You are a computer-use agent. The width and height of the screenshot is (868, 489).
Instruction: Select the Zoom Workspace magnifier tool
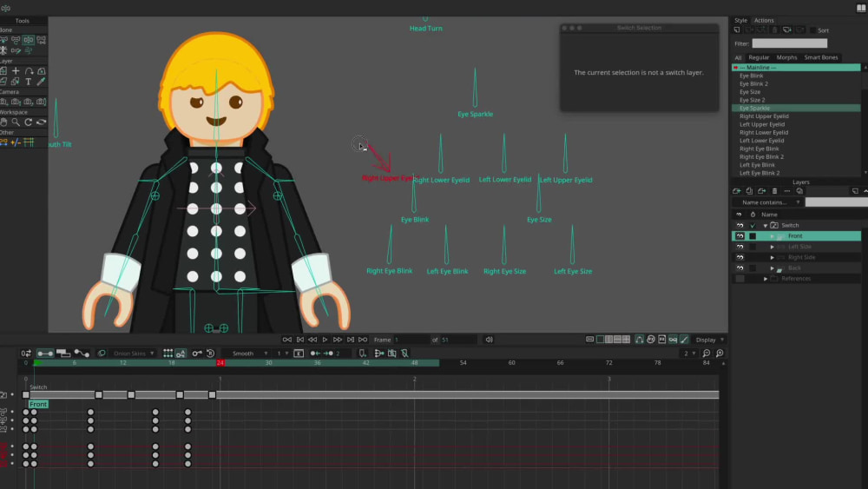16,122
